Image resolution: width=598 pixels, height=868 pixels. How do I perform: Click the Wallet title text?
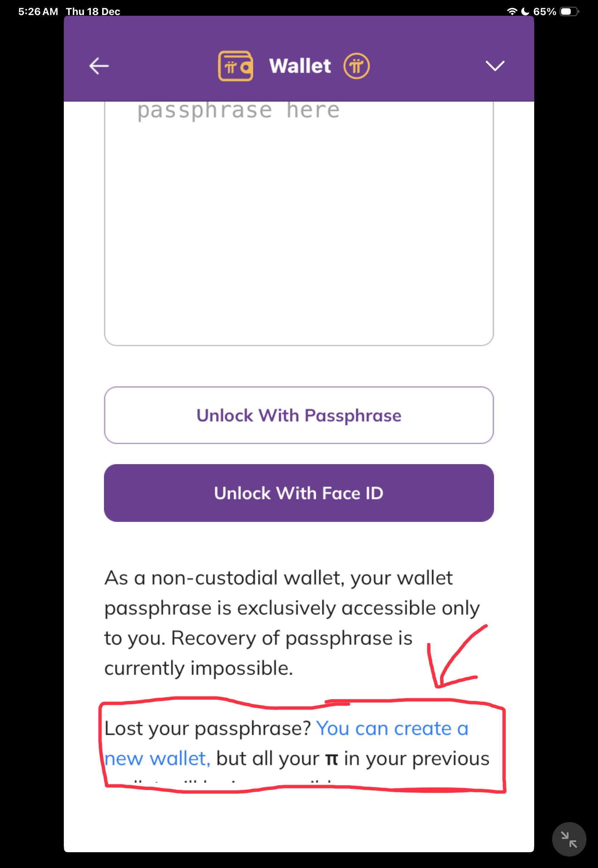pos(300,66)
